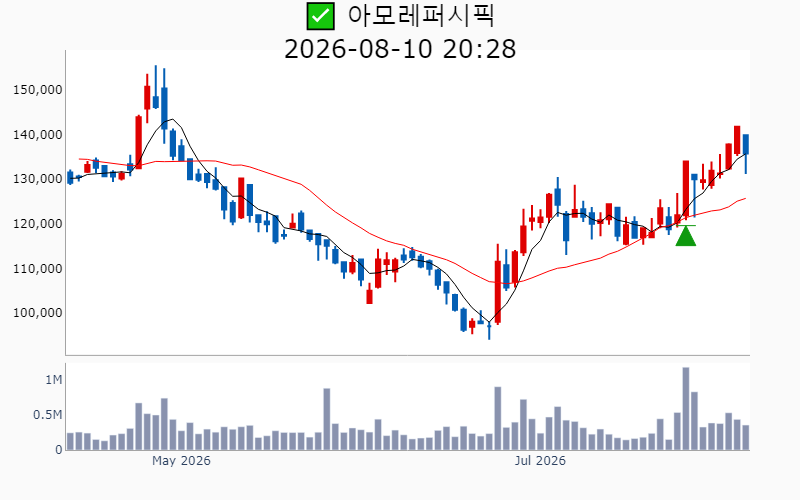The height and width of the screenshot is (500, 800).
Task: Click the 130,000 price axis label
Action: coord(38,179)
